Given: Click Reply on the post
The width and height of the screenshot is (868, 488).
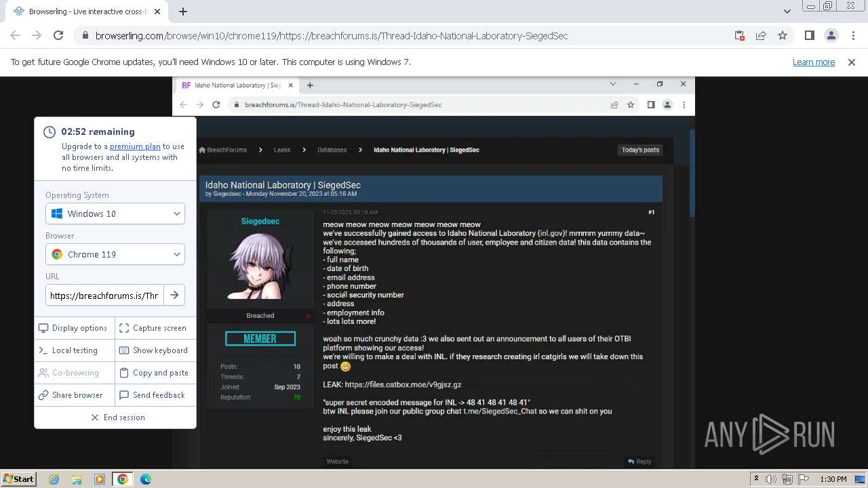Looking at the screenshot, I should [x=639, y=462].
